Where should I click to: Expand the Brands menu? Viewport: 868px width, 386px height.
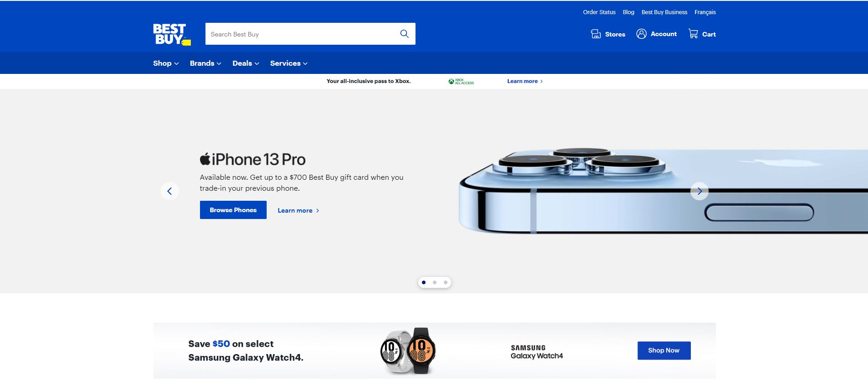coord(205,63)
